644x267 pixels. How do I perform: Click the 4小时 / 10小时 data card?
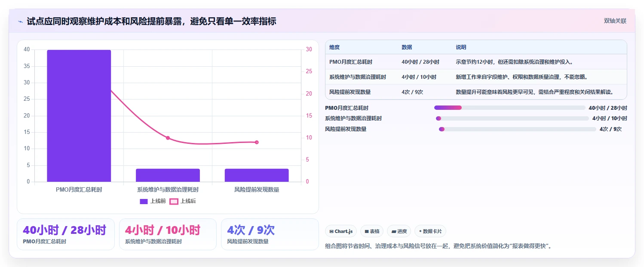[x=168, y=234]
